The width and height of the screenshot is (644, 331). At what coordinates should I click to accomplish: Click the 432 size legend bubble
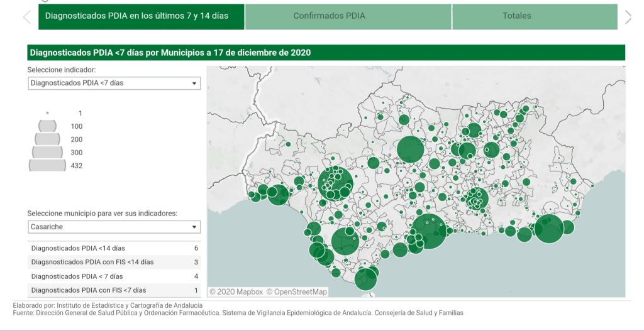point(47,165)
